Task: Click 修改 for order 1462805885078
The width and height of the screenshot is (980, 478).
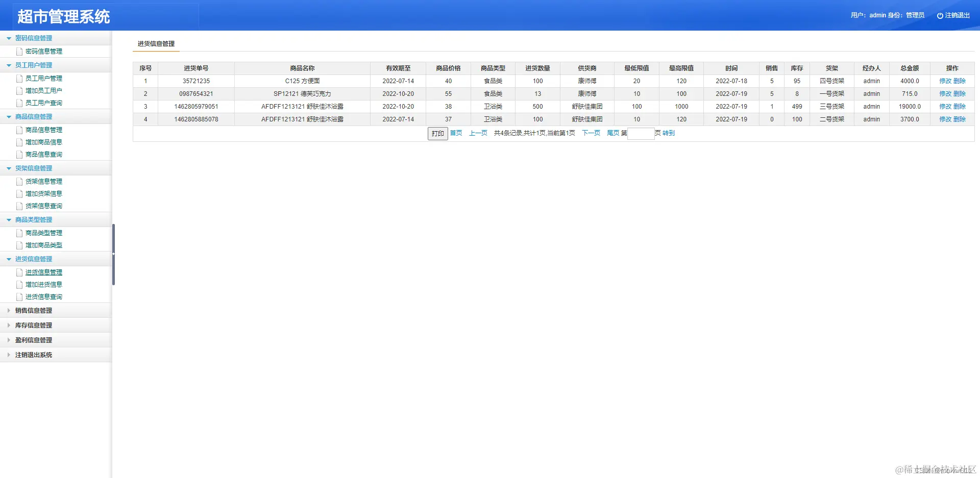Action: pos(945,119)
